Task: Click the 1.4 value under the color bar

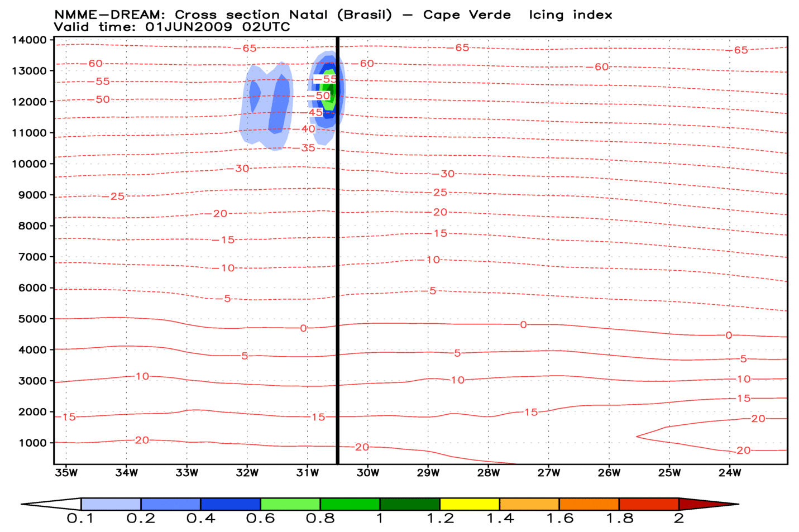Action: (x=500, y=519)
